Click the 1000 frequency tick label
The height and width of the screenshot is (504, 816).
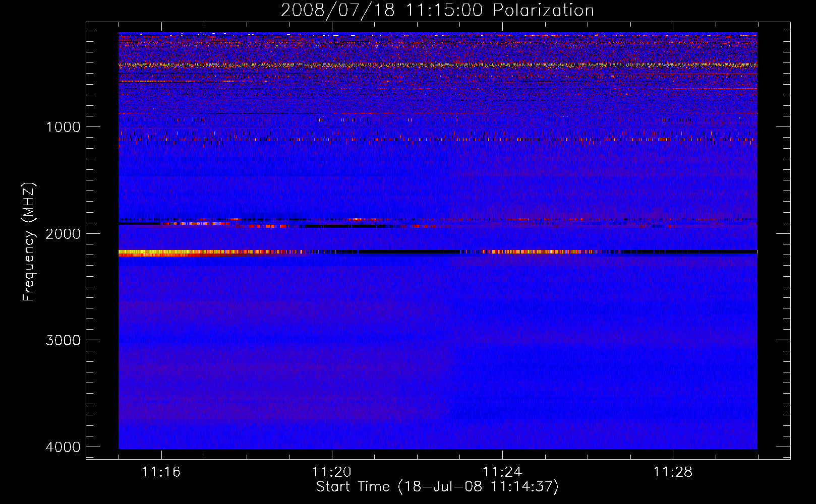tap(63, 127)
